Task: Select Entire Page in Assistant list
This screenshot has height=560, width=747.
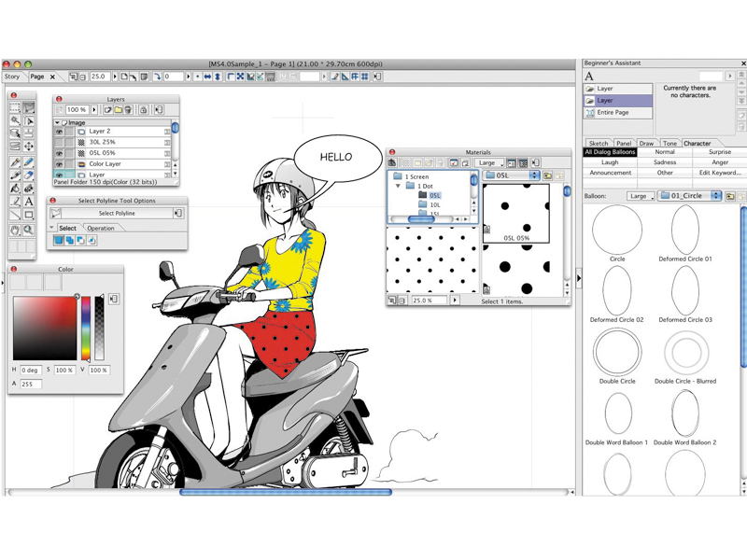Action: (x=617, y=113)
